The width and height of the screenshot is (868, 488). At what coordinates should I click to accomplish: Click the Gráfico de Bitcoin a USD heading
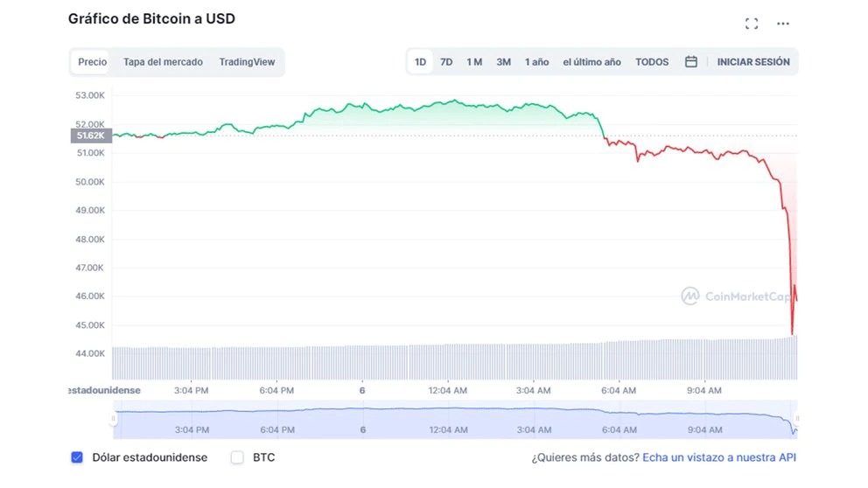[x=151, y=19]
